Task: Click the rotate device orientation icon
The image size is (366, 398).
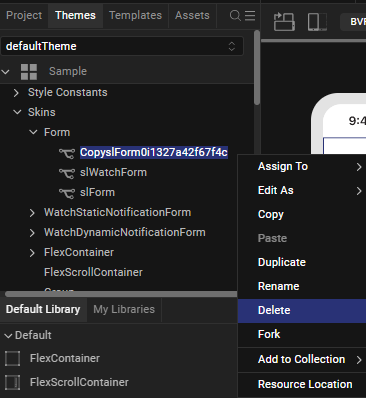Action: coord(284,22)
